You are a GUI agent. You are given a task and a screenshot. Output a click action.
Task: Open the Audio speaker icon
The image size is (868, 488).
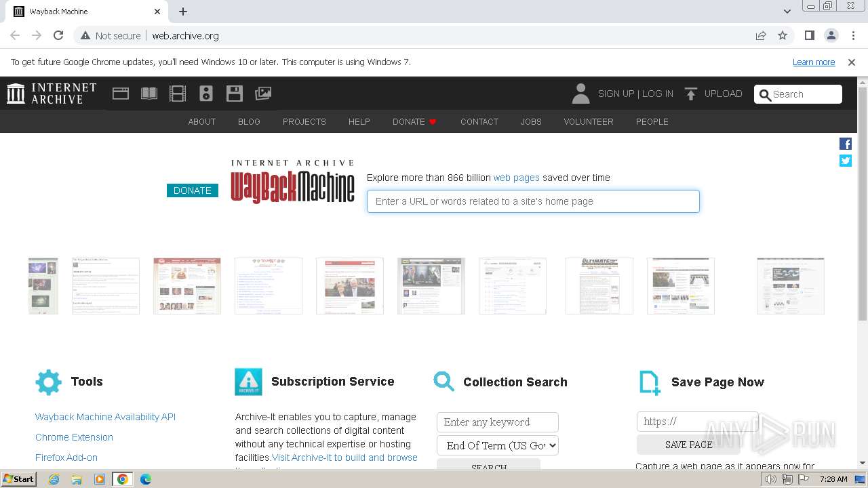pyautogui.click(x=206, y=94)
